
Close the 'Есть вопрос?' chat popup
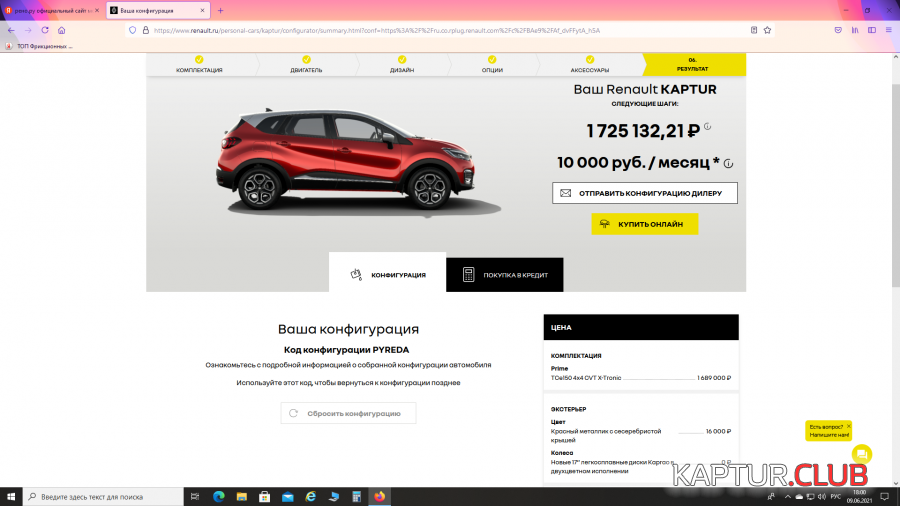tap(848, 426)
